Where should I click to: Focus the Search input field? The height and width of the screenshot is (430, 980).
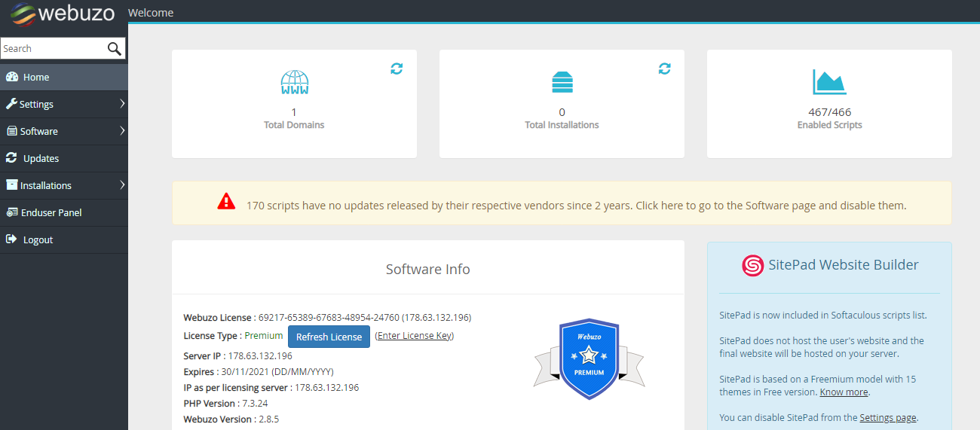[51, 49]
